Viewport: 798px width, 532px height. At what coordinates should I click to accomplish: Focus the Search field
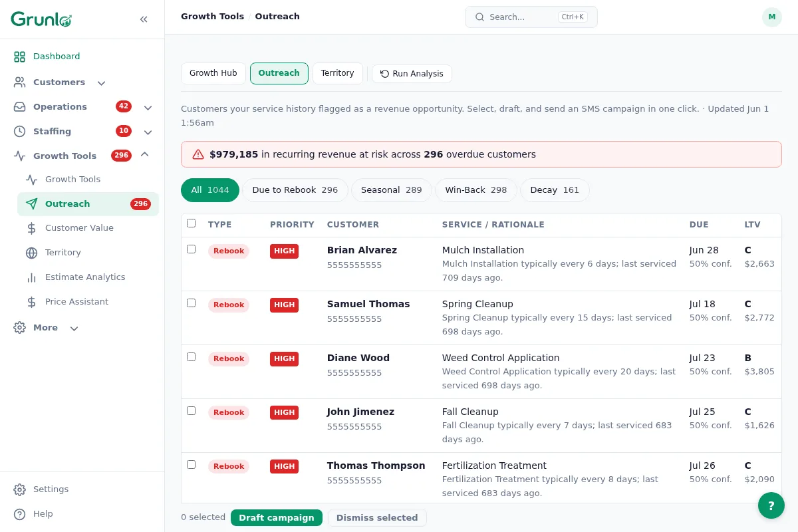point(531,17)
